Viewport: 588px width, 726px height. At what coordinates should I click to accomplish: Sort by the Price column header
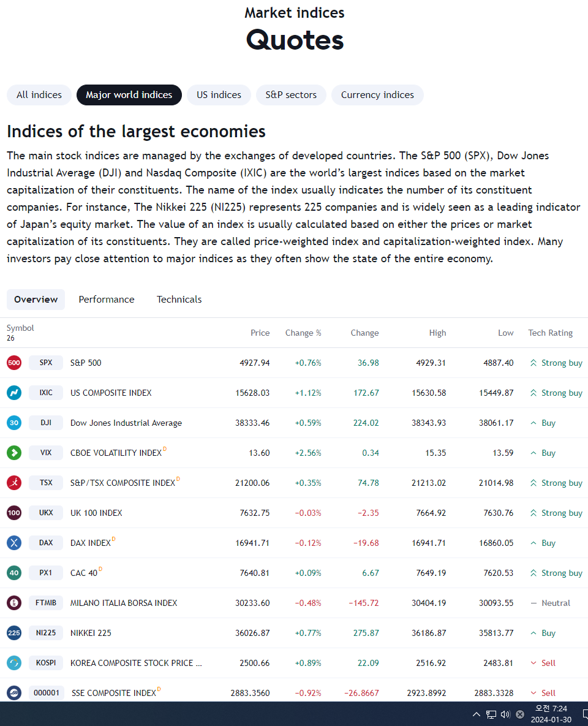pos(260,333)
